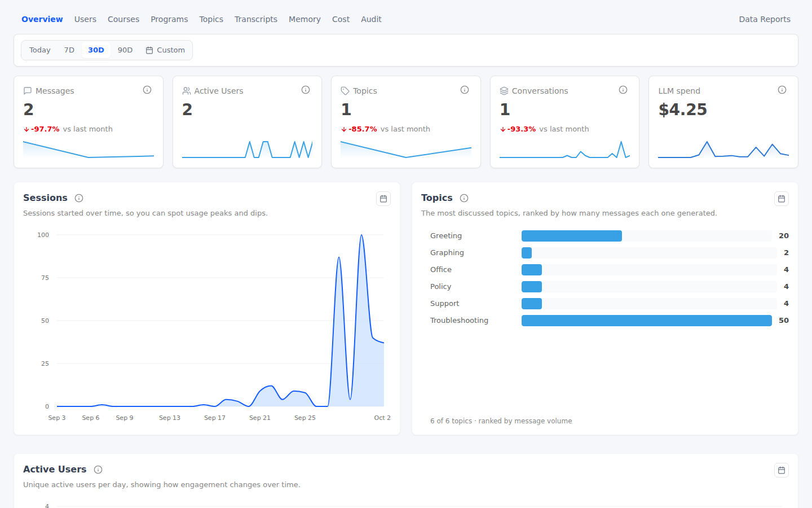Viewport: 812px width, 508px height.
Task: Switch to the Transcripts tab
Action: pyautogui.click(x=256, y=19)
